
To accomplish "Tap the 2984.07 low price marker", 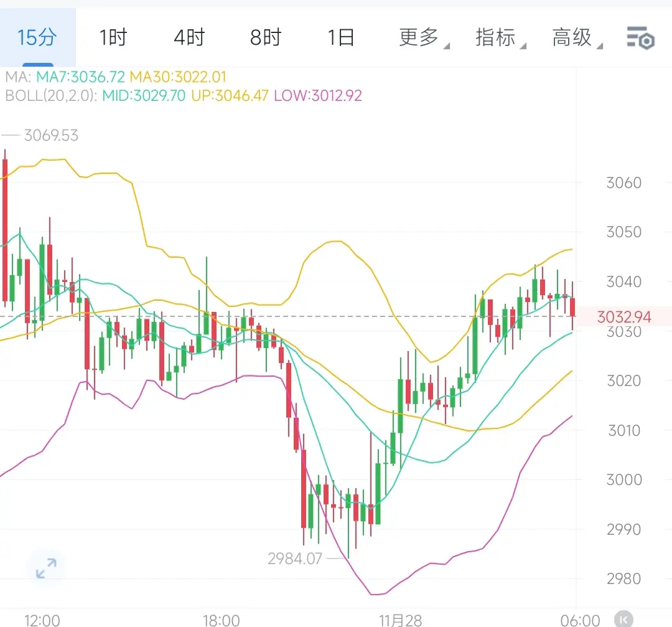I will (295, 559).
